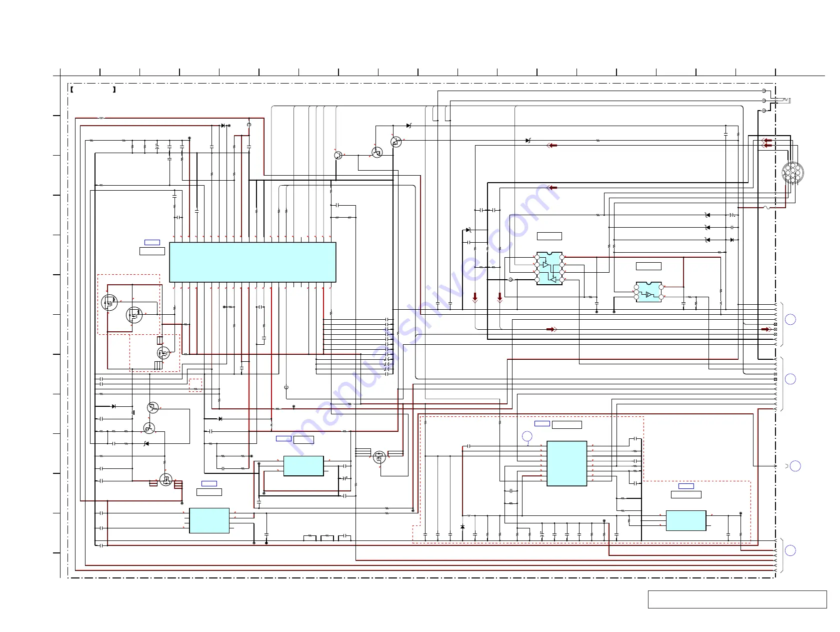Click the rightmost transistor of the top trio
Image resolution: width=840 pixels, height=632 pixels.
(x=396, y=142)
